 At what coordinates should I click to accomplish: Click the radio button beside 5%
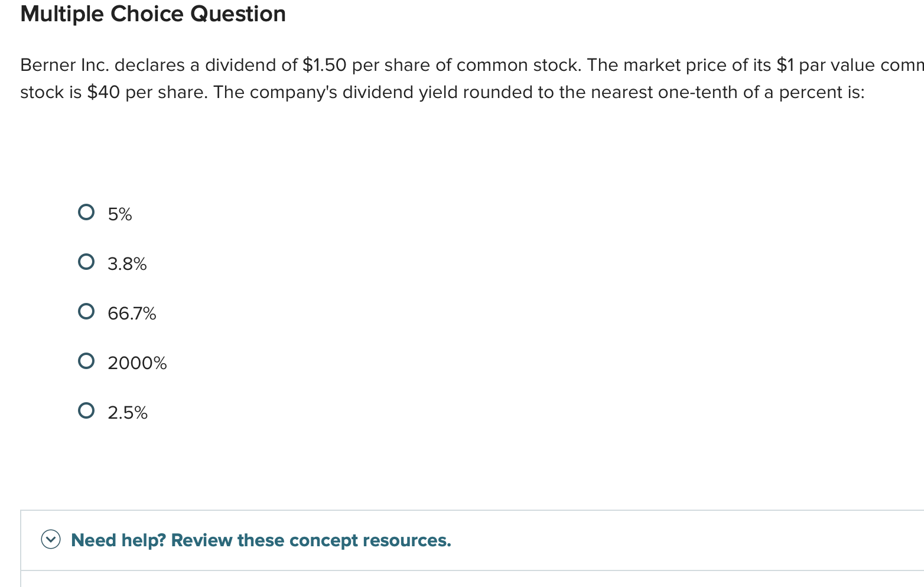coord(86,212)
